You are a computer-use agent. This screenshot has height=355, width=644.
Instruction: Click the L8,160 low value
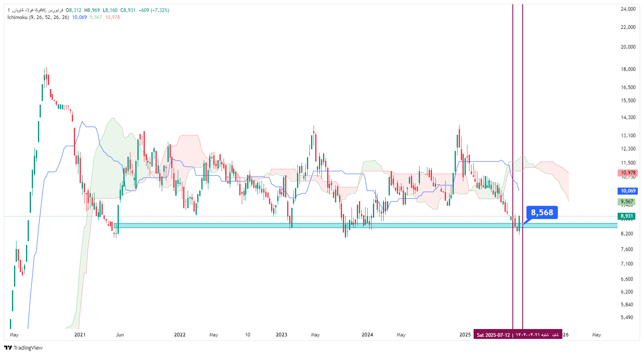(110, 10)
